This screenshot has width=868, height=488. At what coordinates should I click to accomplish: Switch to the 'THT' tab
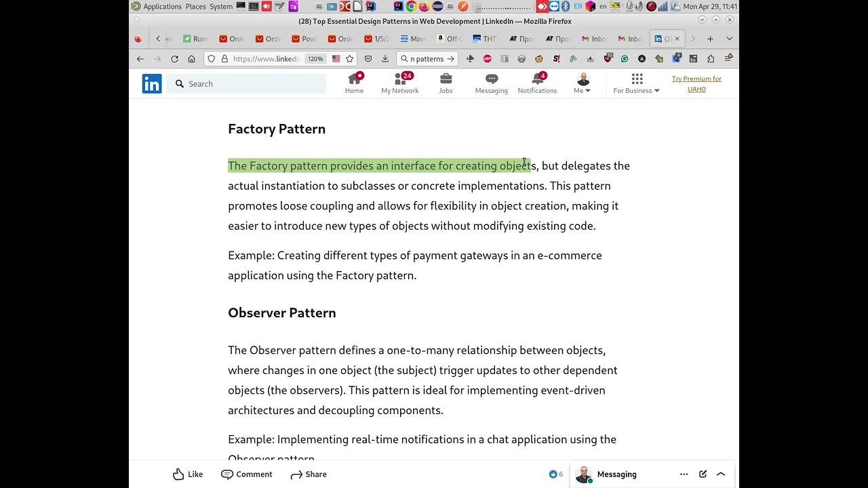(486, 39)
